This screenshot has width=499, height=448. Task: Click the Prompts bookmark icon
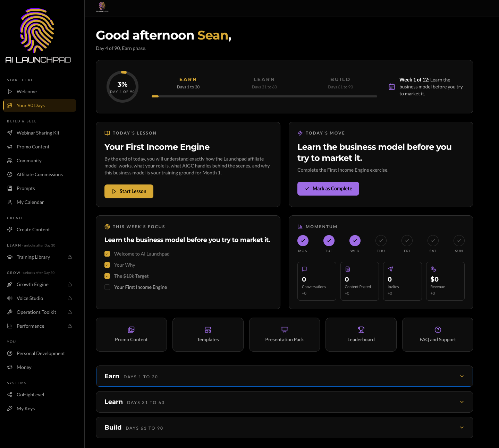(10, 188)
